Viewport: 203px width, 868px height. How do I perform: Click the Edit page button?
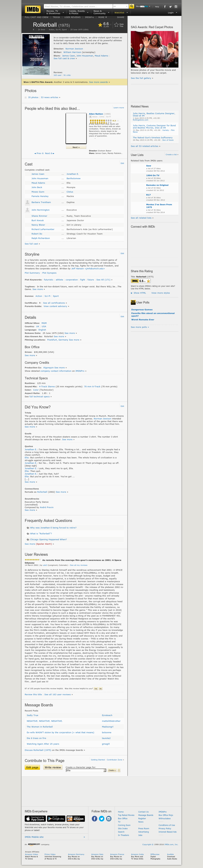click(x=32, y=767)
